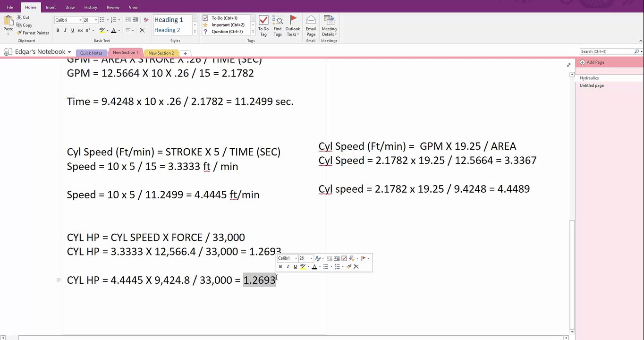Click the ribbon Delete X icon
Screen dimensions: 644x340
(x=142, y=30)
